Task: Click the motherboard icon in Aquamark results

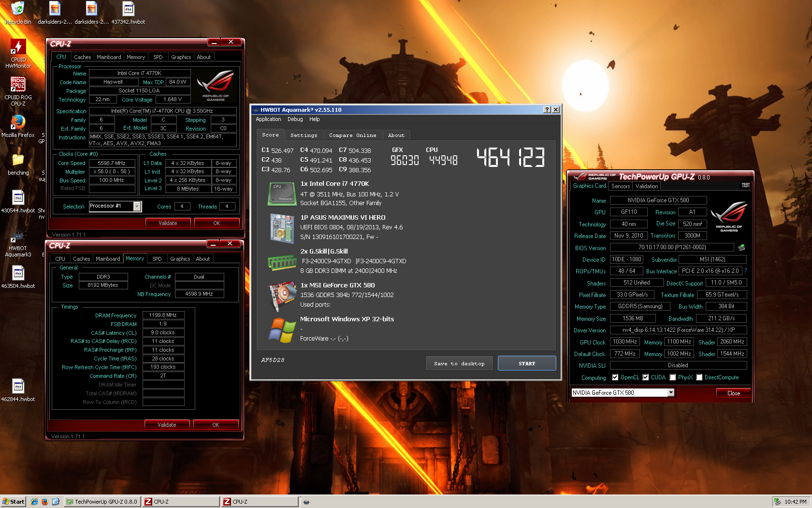Action: [x=282, y=228]
